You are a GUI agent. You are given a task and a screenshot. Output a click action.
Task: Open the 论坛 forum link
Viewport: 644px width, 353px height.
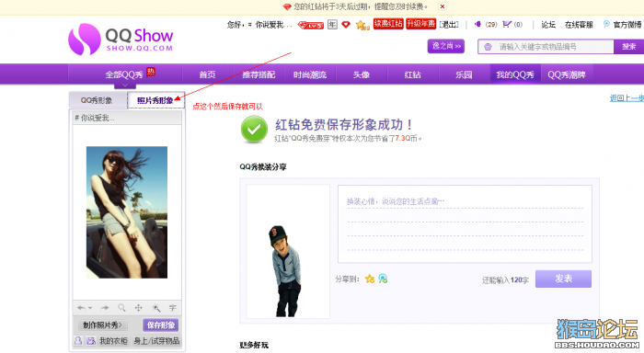(x=548, y=25)
